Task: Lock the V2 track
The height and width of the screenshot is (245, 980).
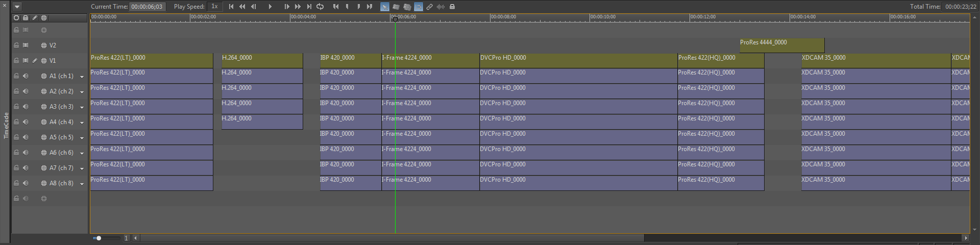Action: [16, 45]
